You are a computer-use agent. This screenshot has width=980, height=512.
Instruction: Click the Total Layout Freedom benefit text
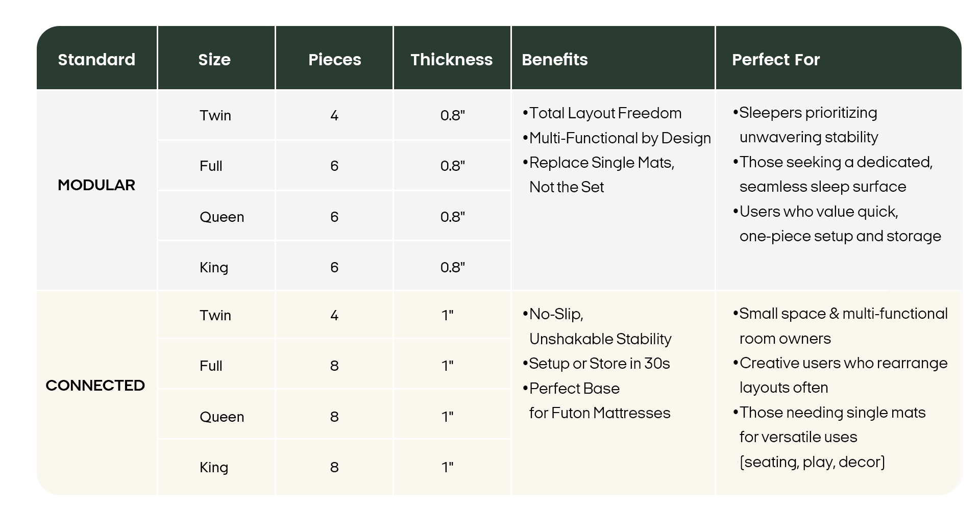tap(605, 113)
